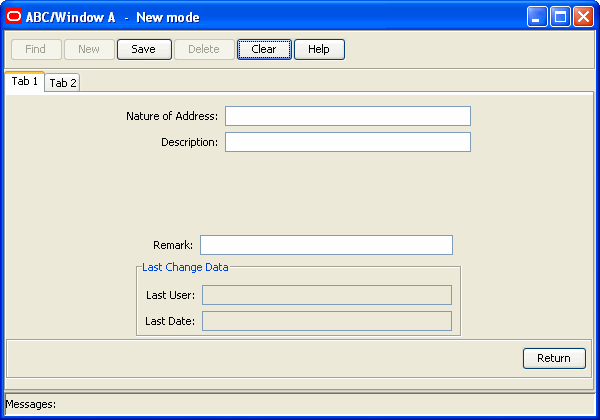Click the Remark label

click(x=173, y=245)
